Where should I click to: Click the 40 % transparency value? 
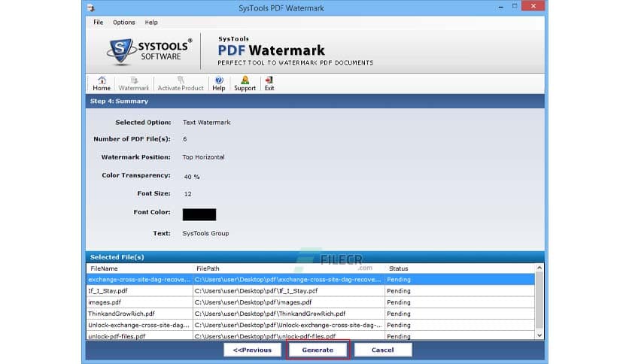point(192,177)
